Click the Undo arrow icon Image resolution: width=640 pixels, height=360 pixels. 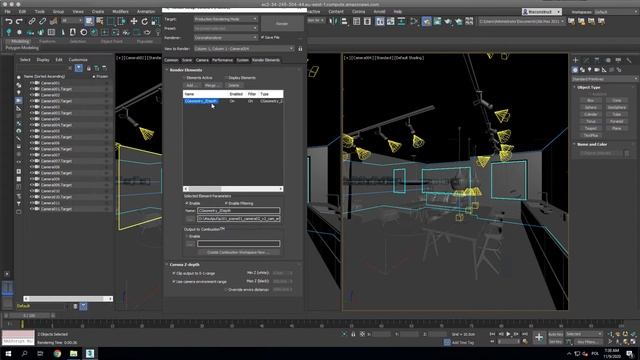[x=9, y=21]
